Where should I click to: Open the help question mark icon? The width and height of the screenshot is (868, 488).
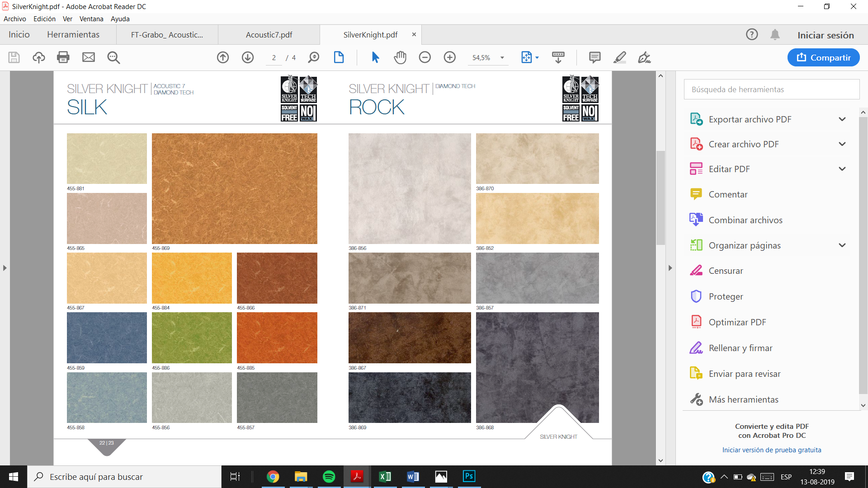tap(752, 34)
